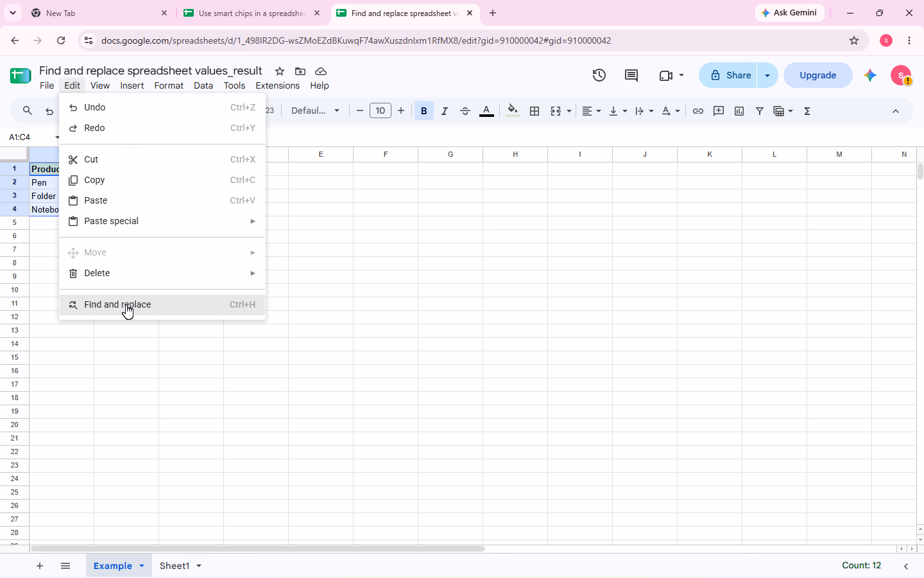924x578 pixels.
Task: Open the comments panel icon
Action: tap(631, 75)
